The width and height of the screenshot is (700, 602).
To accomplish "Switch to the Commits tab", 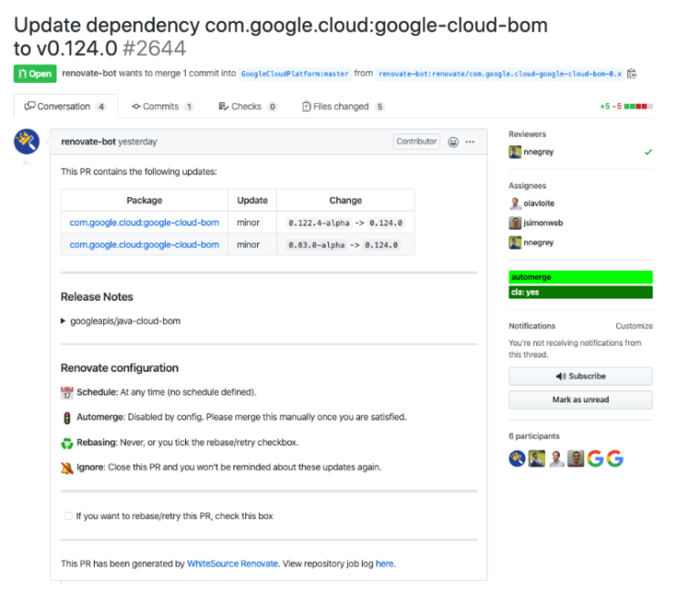I will pos(162,107).
